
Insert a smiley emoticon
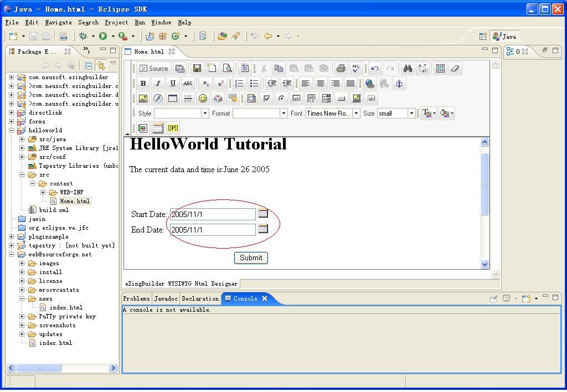[203, 99]
